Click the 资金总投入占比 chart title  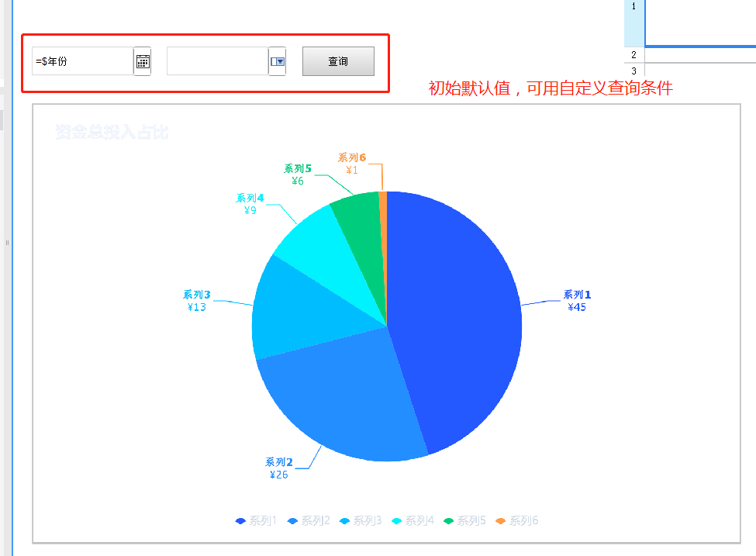112,132
